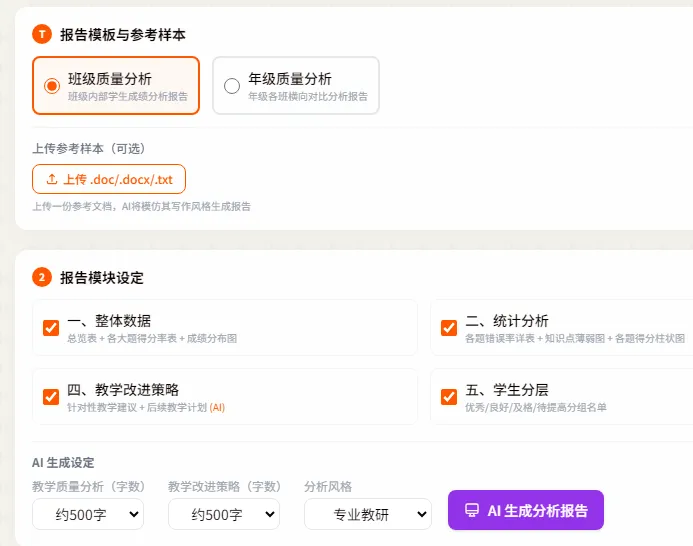The width and height of the screenshot is (693, 546).
Task: Open the 教学质量分析 字数 dropdown
Action: click(88, 514)
